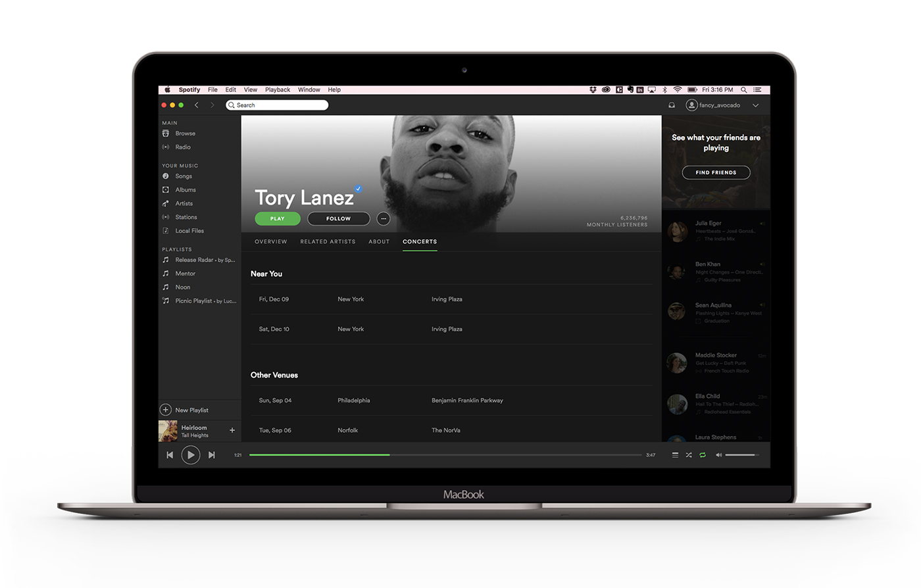Screen dimensions: 921x588
Task: Click the New Playlist plus icon
Action: 166,410
